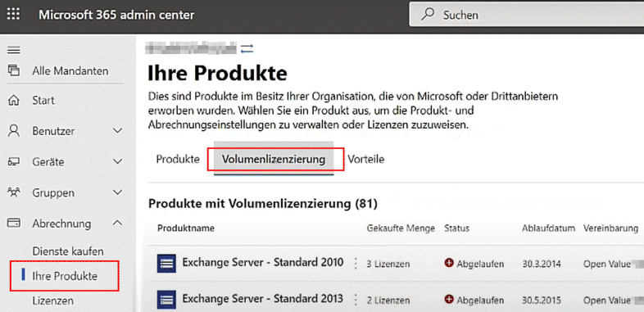Viewport: 644px width, 312px height.
Task: Collapse the navigation hamburger menu
Action: coord(14,51)
